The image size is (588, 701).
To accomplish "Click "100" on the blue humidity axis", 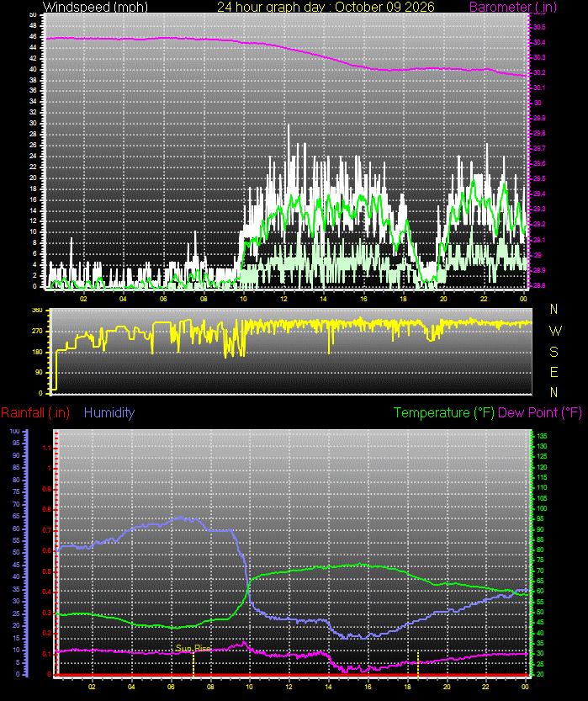I will click(x=15, y=432).
